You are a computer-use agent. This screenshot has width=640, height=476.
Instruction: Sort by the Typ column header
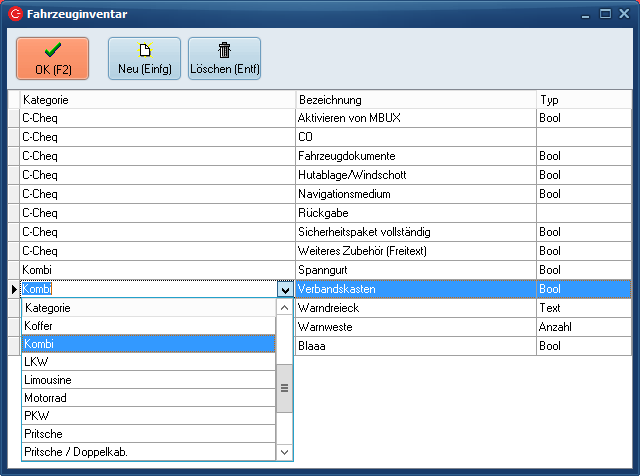tap(583, 100)
